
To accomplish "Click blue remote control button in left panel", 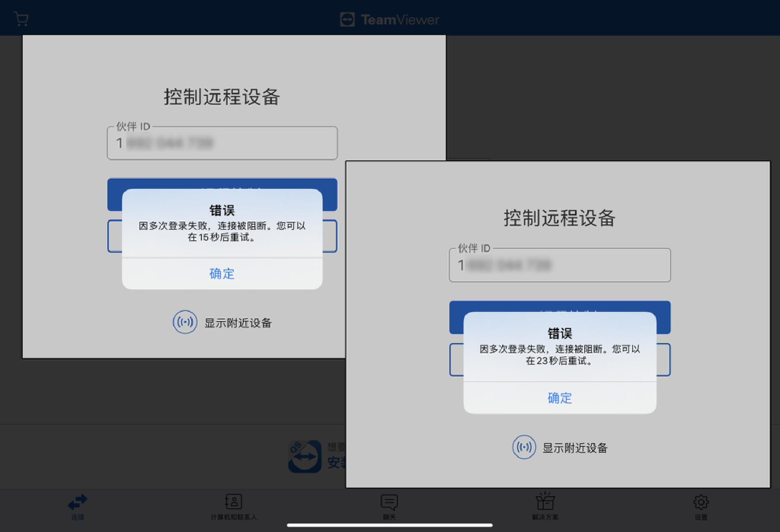I will click(222, 184).
